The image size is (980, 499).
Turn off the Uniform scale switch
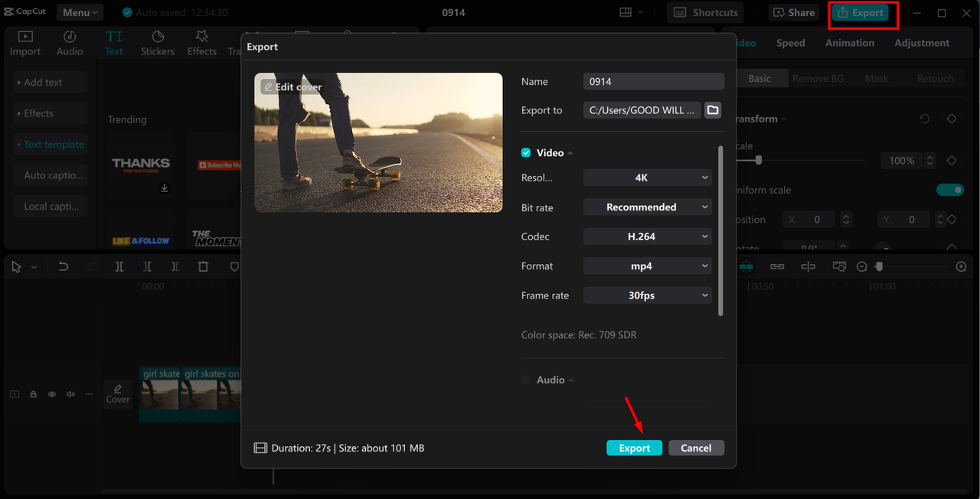[x=950, y=190]
